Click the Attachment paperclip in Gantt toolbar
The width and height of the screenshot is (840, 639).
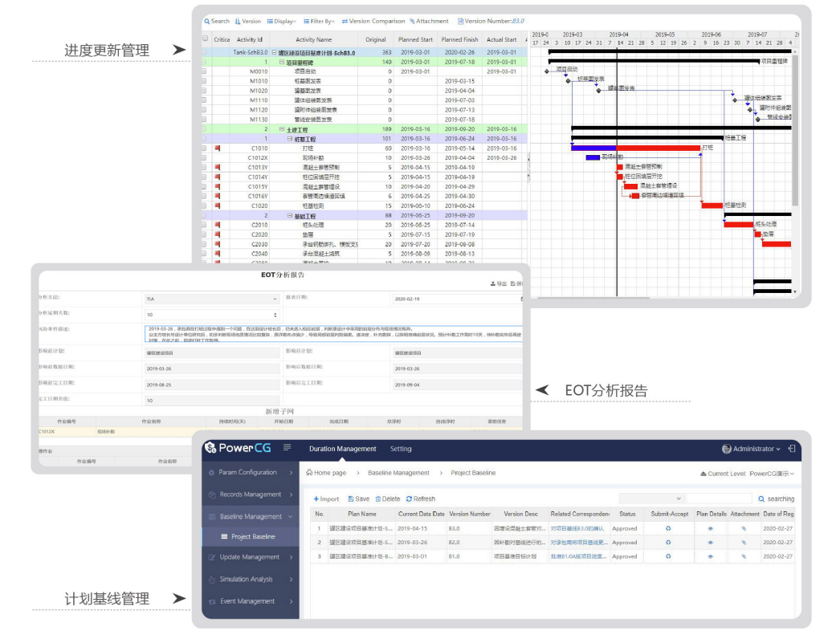(x=413, y=22)
